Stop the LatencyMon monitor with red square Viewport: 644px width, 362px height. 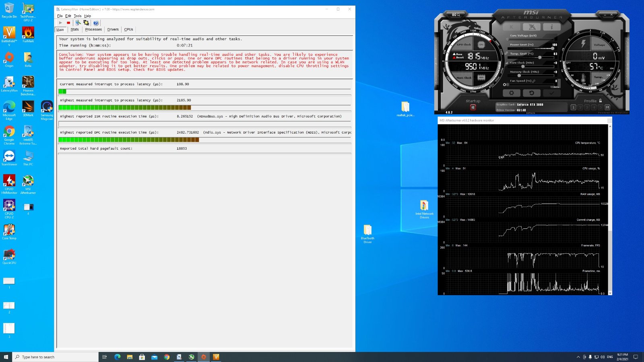(68, 23)
